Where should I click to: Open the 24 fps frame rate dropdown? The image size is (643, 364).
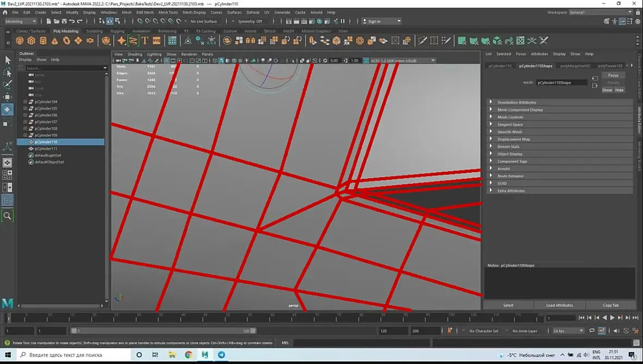click(568, 331)
